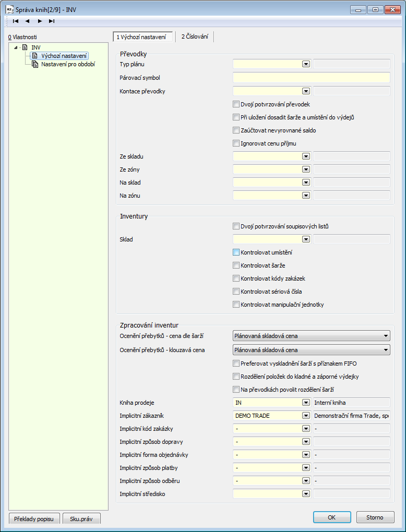
Task: Collapse the INV tree node
Action: coord(16,47)
